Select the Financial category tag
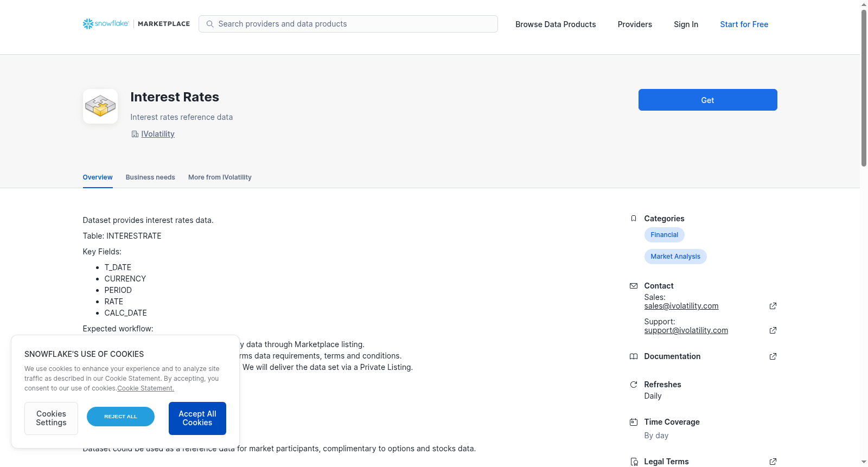Image resolution: width=868 pixels, height=467 pixels. pos(664,235)
